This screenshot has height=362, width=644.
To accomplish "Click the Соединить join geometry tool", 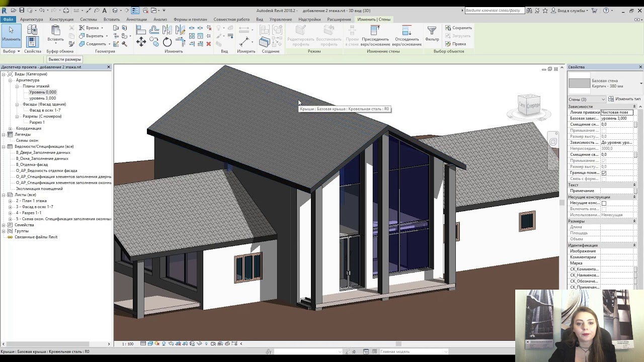I will tap(94, 44).
